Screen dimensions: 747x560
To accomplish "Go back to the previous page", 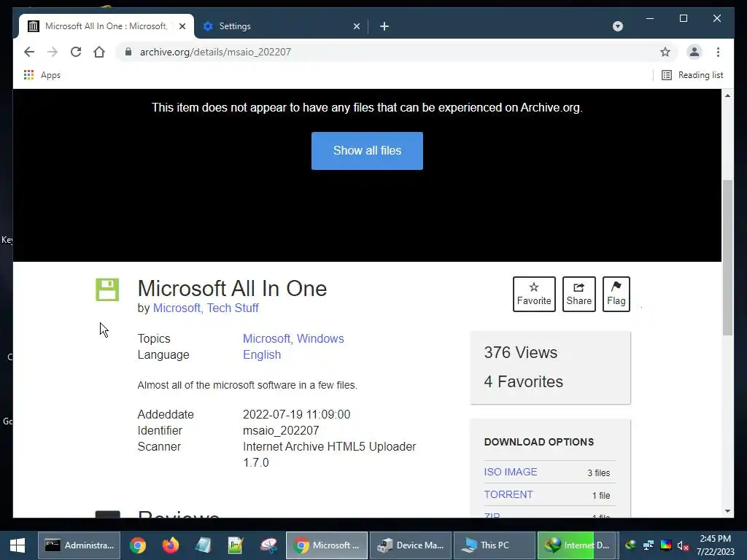I will point(29,52).
